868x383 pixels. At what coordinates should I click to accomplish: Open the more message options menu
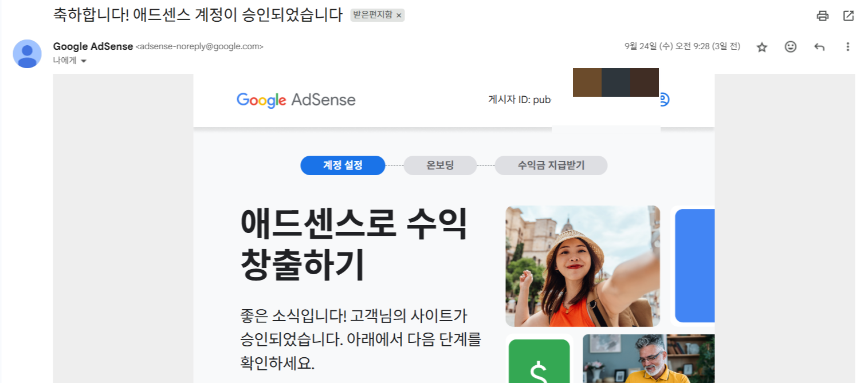click(847, 47)
